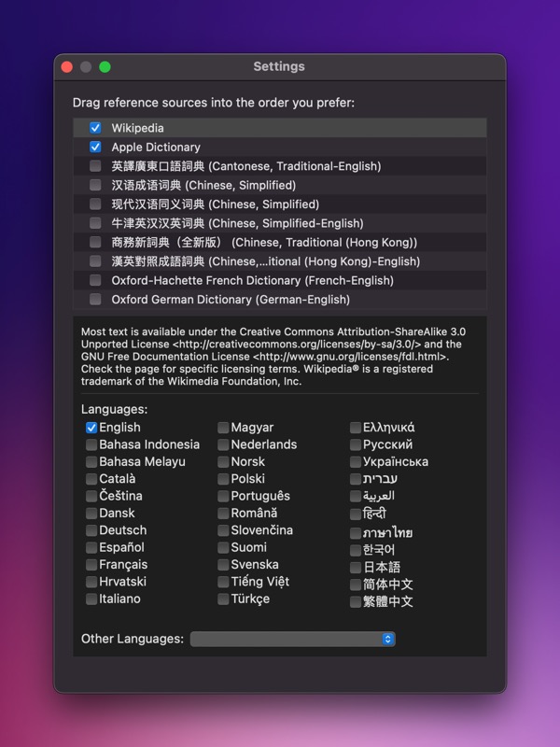Check the 한국어 language

tap(356, 551)
